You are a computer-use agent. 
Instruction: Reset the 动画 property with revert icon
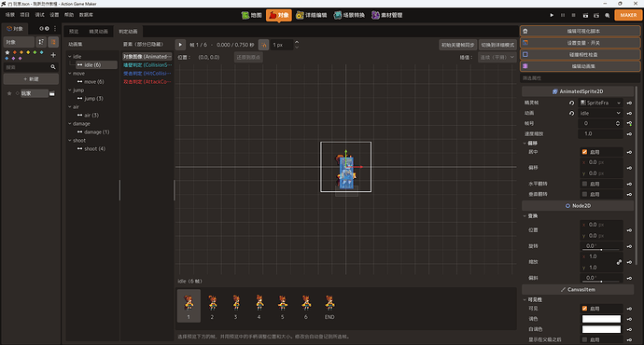(x=571, y=113)
